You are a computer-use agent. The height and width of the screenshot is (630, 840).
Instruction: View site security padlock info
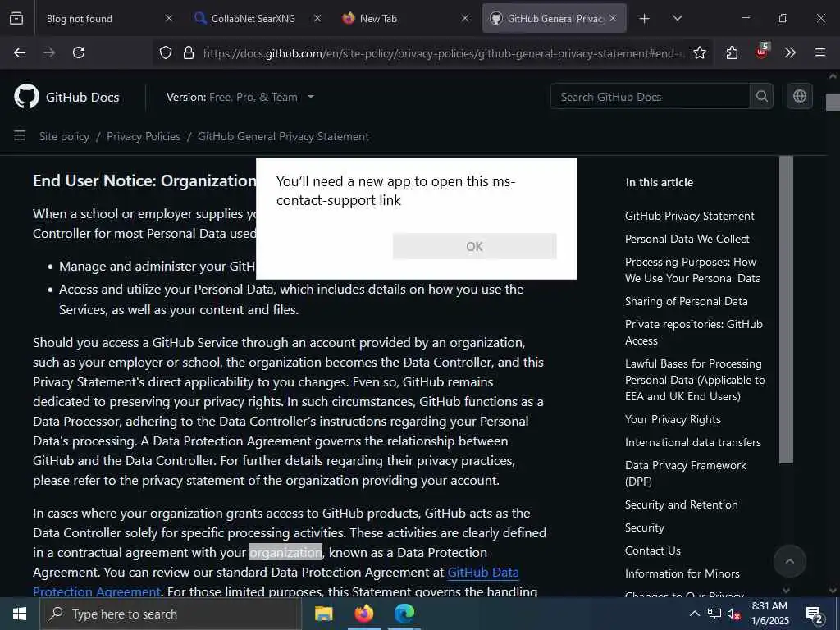[x=188, y=52]
